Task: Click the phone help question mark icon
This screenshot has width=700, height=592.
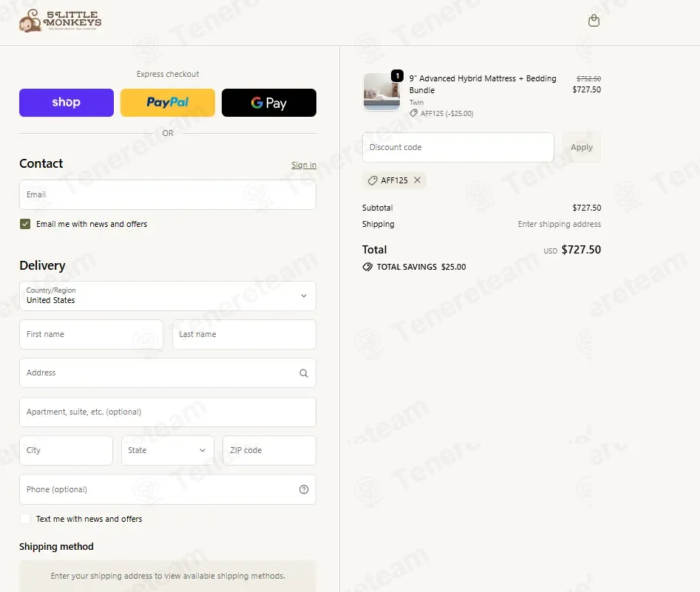Action: click(304, 490)
